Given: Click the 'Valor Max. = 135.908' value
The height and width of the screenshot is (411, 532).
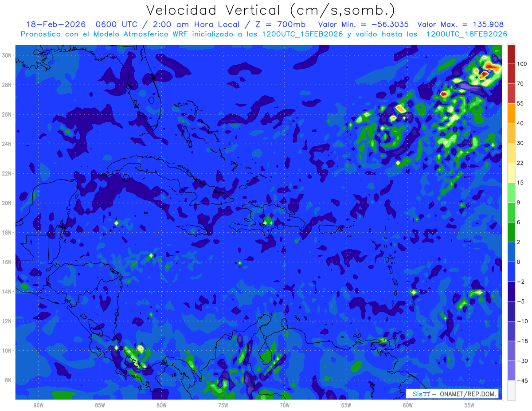Looking at the screenshot, I should coord(461,24).
